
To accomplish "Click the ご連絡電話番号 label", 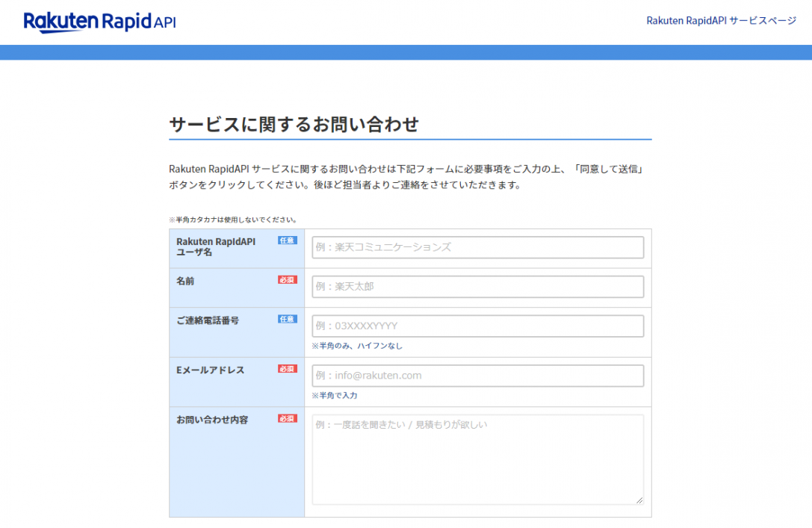I will (208, 320).
